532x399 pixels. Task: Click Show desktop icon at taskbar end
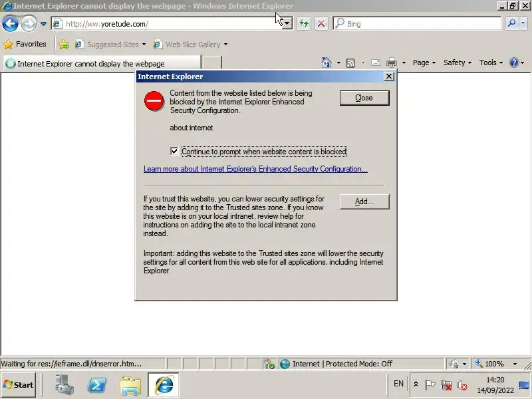(524, 385)
